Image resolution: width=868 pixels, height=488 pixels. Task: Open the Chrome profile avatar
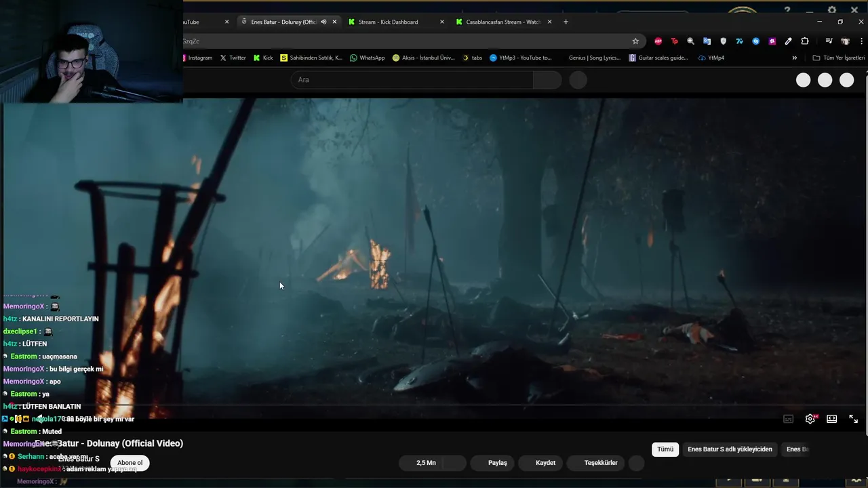tap(845, 41)
